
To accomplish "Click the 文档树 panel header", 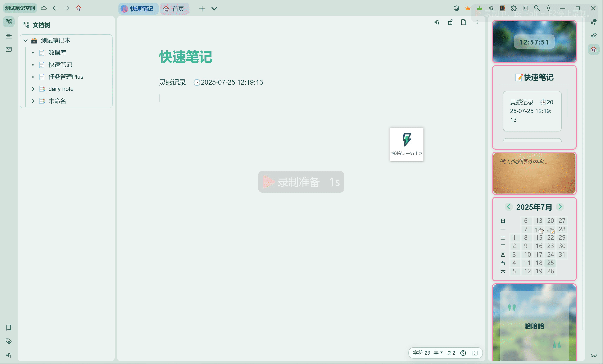I will pyautogui.click(x=36, y=25).
